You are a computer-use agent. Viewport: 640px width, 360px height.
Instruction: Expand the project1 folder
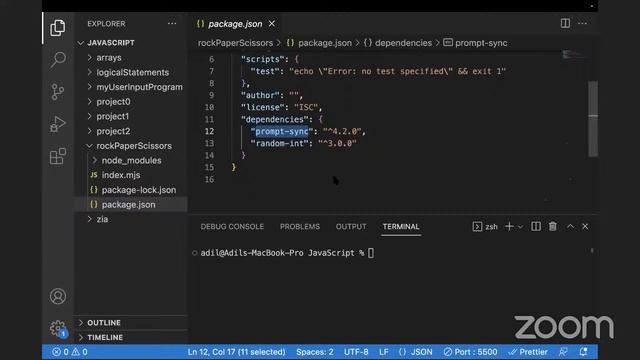coord(131,116)
